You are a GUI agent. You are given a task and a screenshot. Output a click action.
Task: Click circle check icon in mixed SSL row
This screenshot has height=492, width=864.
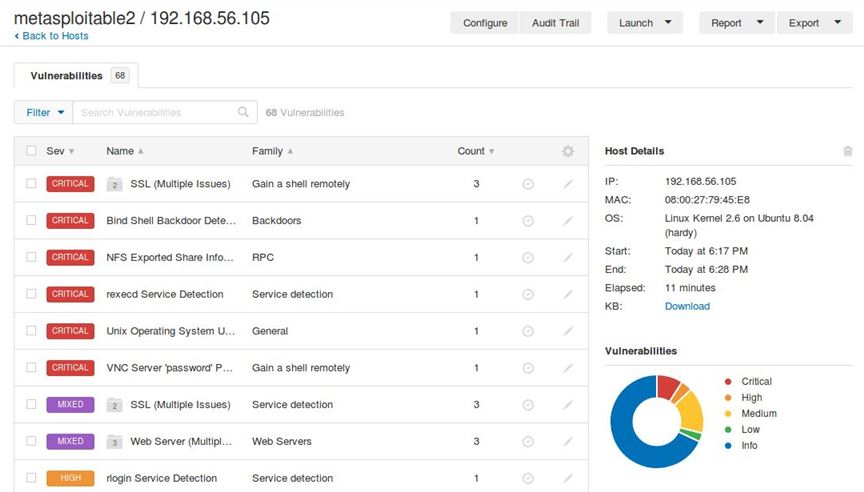click(x=528, y=404)
